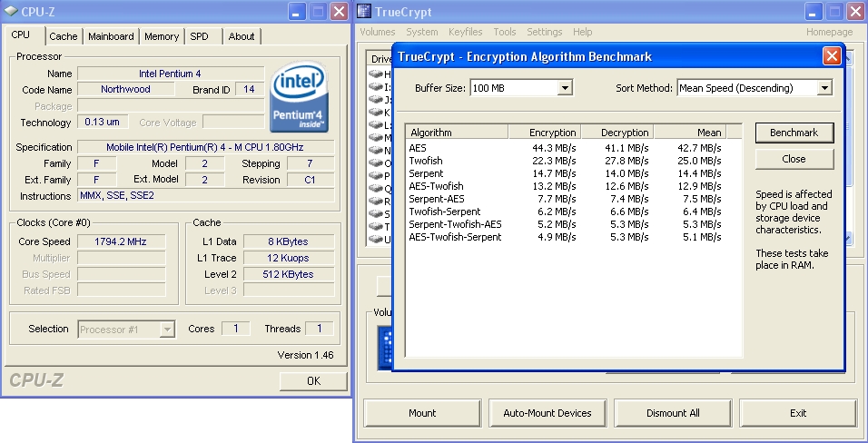
Task: Switch to the Mainboard tab in CPU-Z
Action: tap(111, 36)
